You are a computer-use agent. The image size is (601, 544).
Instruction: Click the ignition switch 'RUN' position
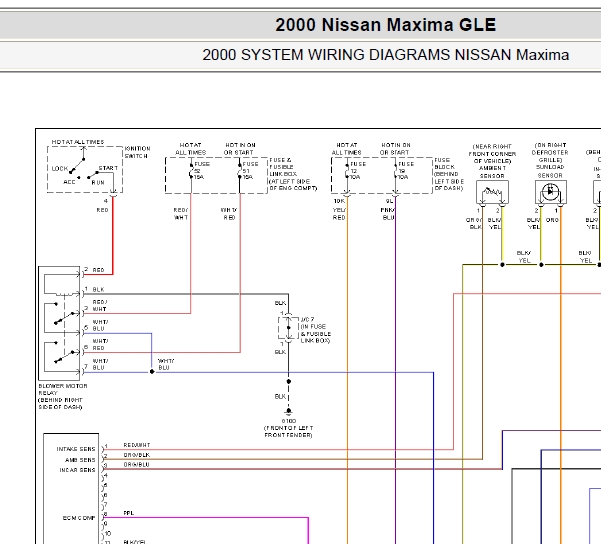click(x=98, y=182)
